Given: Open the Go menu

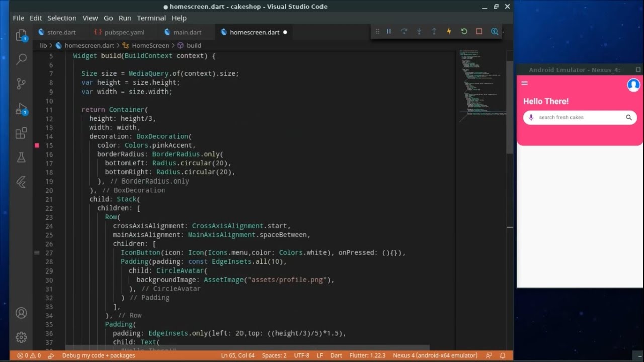Looking at the screenshot, I should (108, 18).
